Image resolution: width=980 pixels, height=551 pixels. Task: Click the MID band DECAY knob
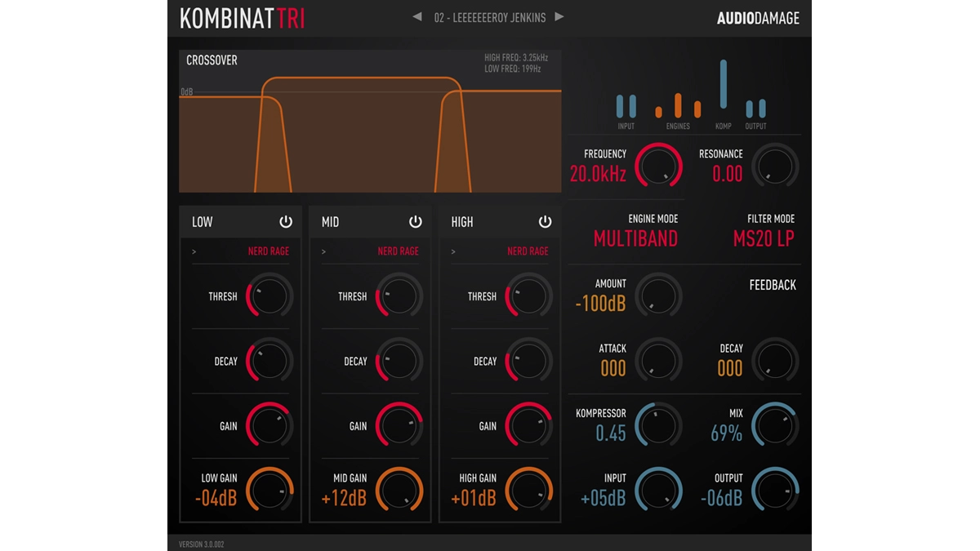[x=399, y=361]
